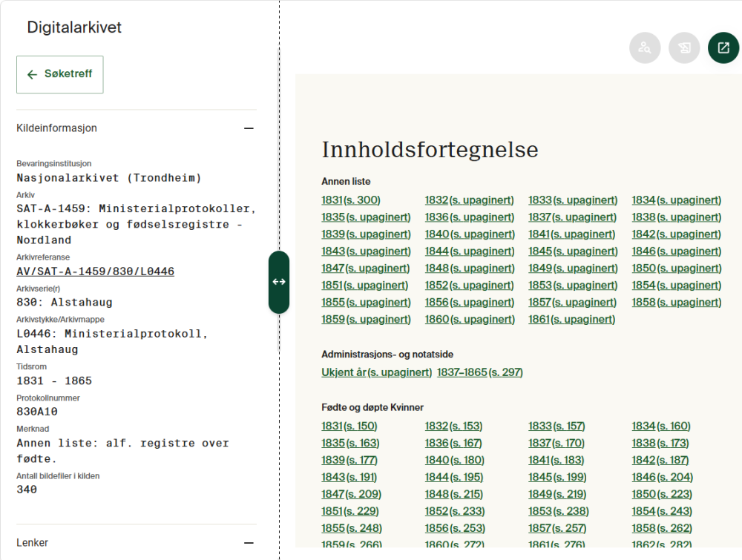Image resolution: width=742 pixels, height=560 pixels.
Task: Open Fødte og døpte 1856 (s. 253)
Action: [455, 528]
